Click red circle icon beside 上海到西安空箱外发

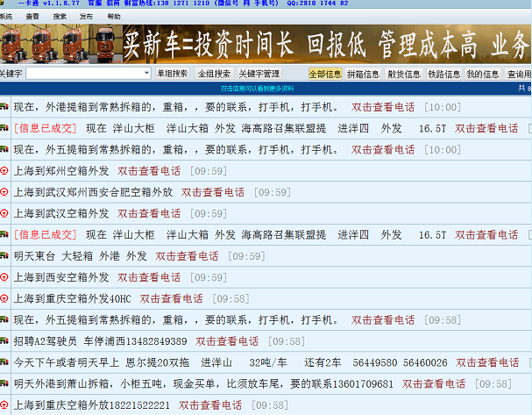pos(4,277)
